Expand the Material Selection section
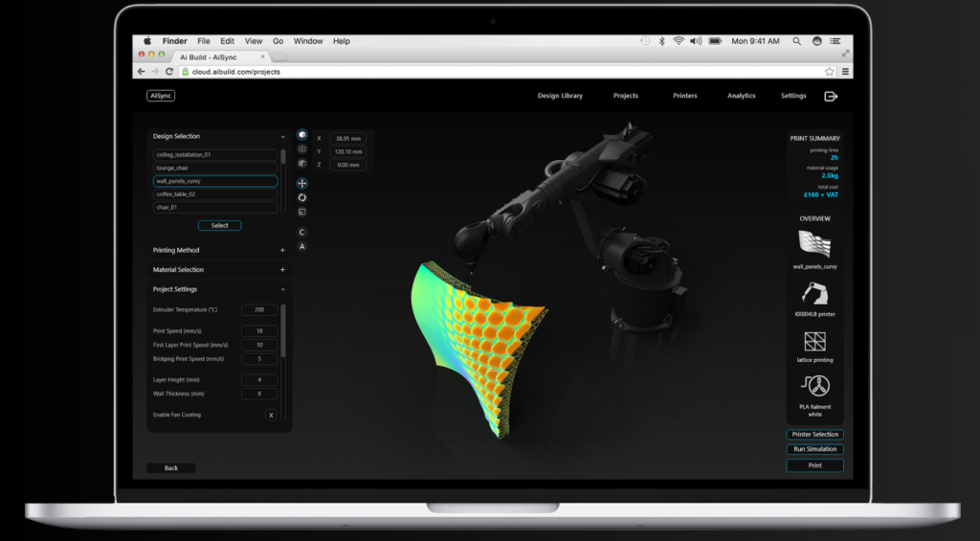Viewport: 980px width, 541px height. 282,270
